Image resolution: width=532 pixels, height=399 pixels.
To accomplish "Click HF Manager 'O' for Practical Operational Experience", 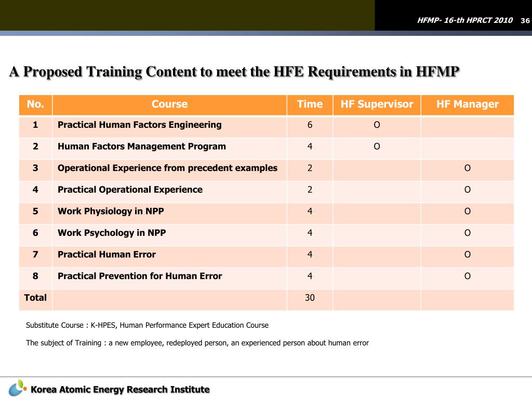I will (x=468, y=190).
